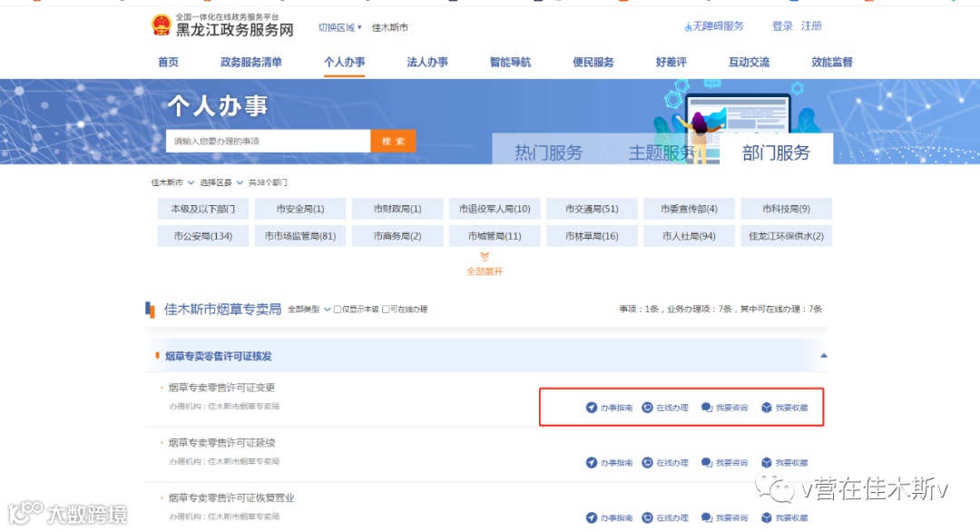Open 好差评 navigation item
The image size is (980, 532).
(671, 62)
